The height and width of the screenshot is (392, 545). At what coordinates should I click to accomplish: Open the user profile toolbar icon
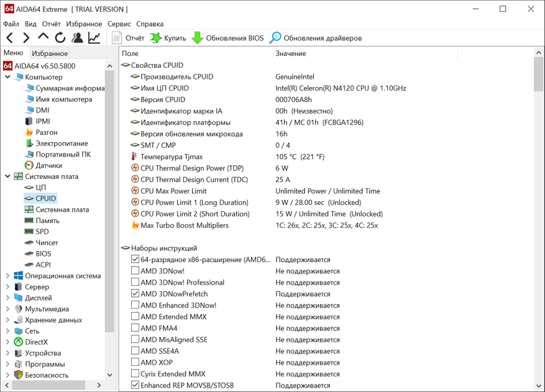77,38
